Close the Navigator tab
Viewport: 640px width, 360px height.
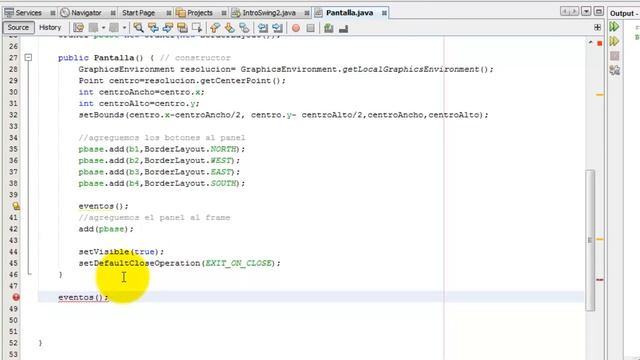pos(113,13)
